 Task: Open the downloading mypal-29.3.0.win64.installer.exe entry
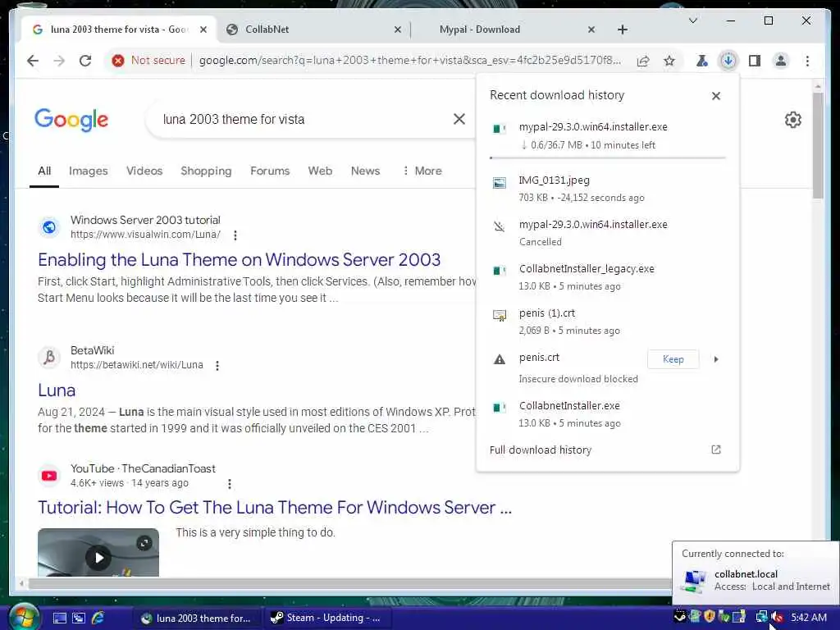(608, 135)
